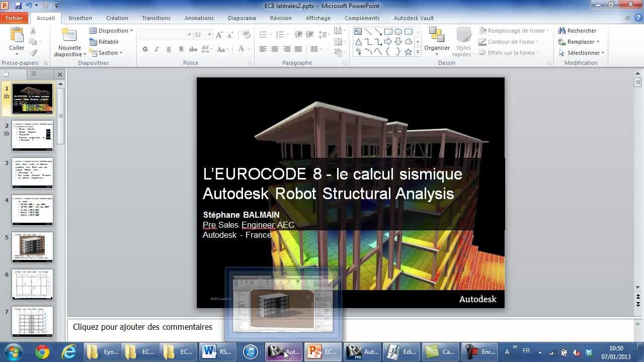Switch to the Création tab
Image resolution: width=644 pixels, height=362 pixels.
point(117,18)
